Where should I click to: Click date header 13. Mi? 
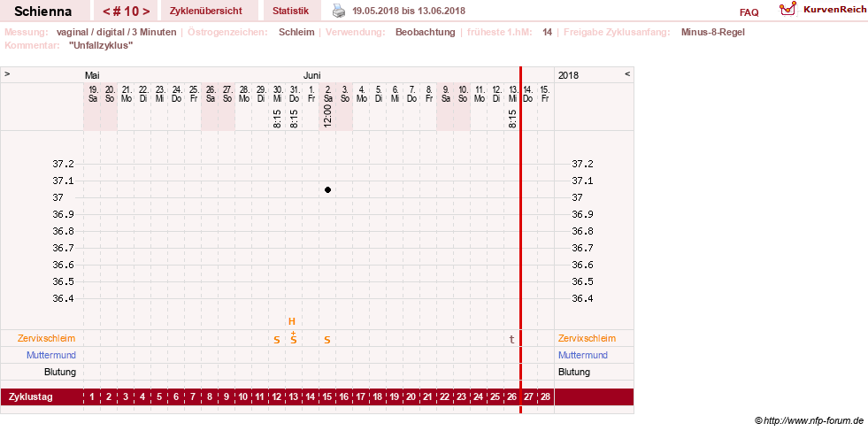[512, 94]
